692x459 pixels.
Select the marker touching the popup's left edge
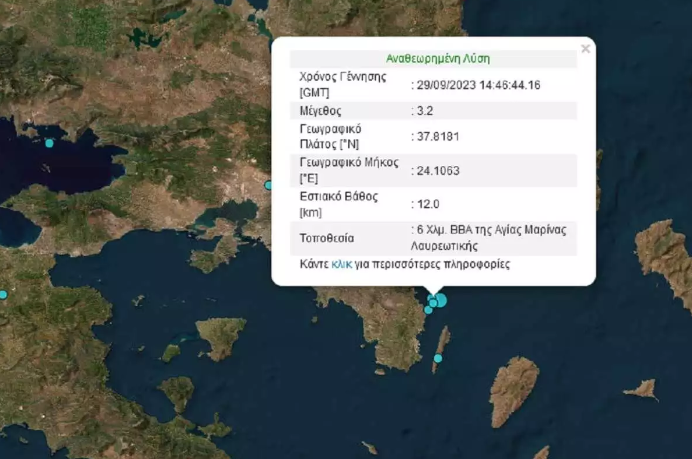(268, 185)
